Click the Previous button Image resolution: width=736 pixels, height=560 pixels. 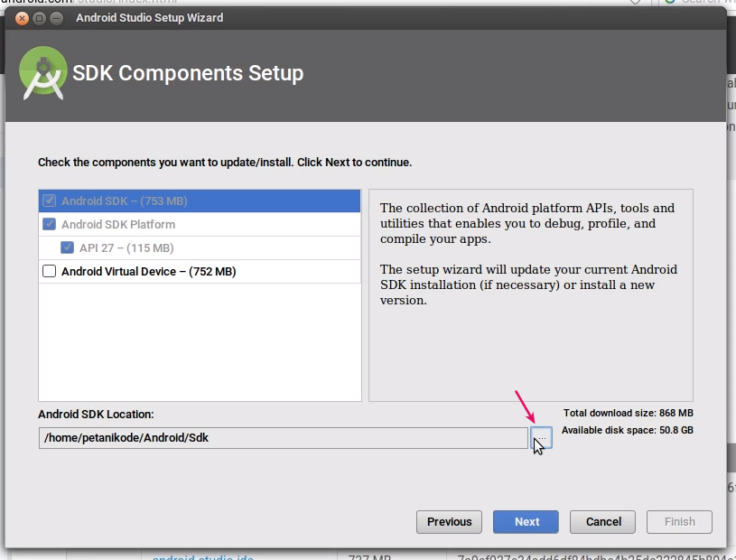click(448, 521)
